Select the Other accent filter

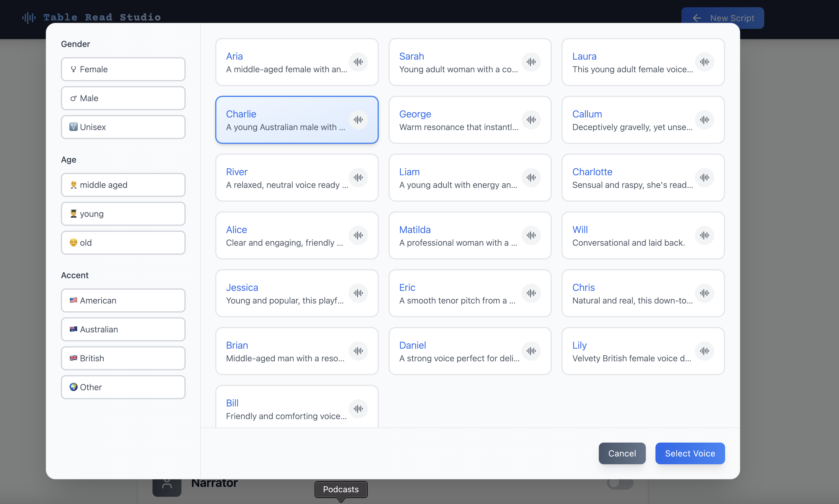123,387
